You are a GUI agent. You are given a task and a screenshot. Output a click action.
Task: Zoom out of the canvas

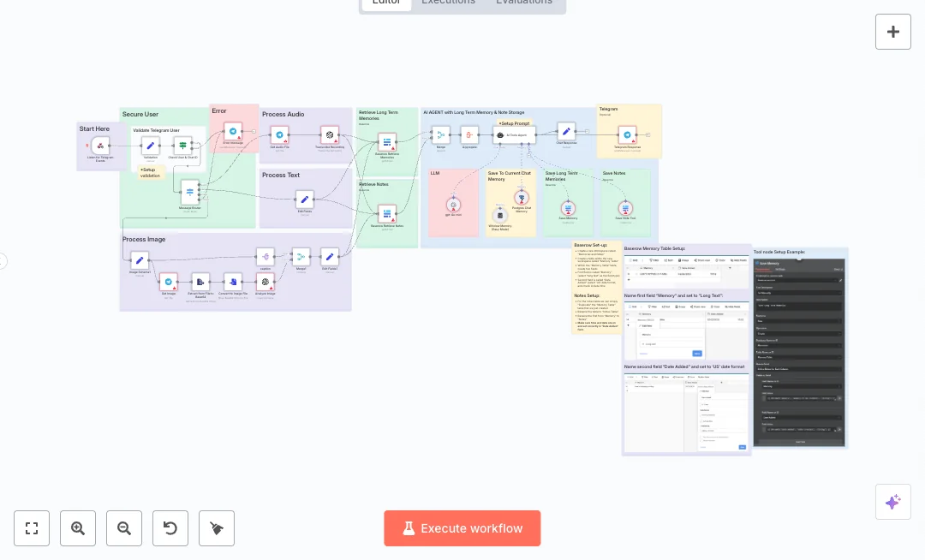click(x=124, y=528)
